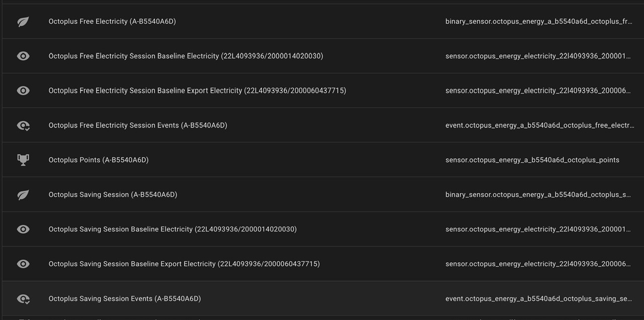Click the trophy icon for Octoplus Points

[23, 160]
